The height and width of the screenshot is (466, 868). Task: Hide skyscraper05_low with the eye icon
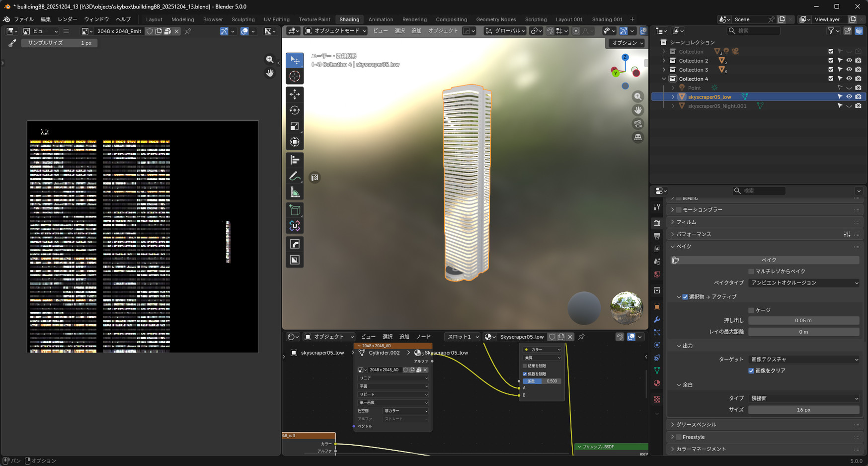(849, 97)
